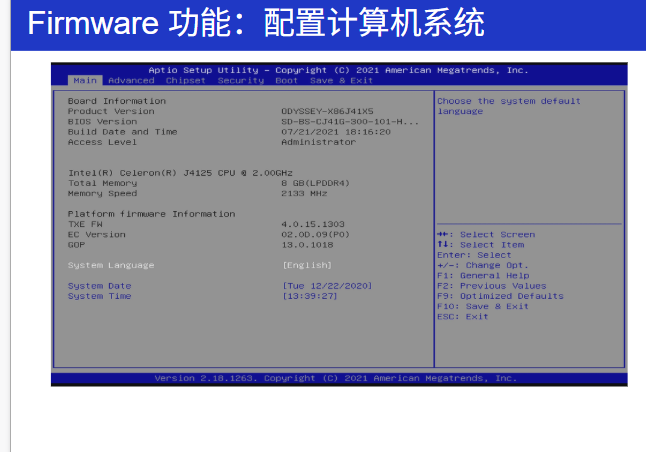
Task: Click the Version 2.18.1263 footer text
Action: 336,378
